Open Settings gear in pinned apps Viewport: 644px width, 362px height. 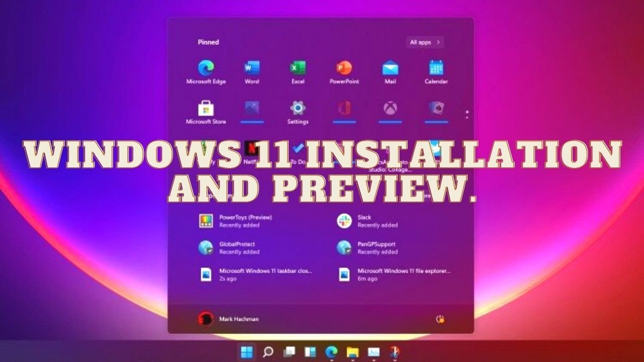pos(298,112)
